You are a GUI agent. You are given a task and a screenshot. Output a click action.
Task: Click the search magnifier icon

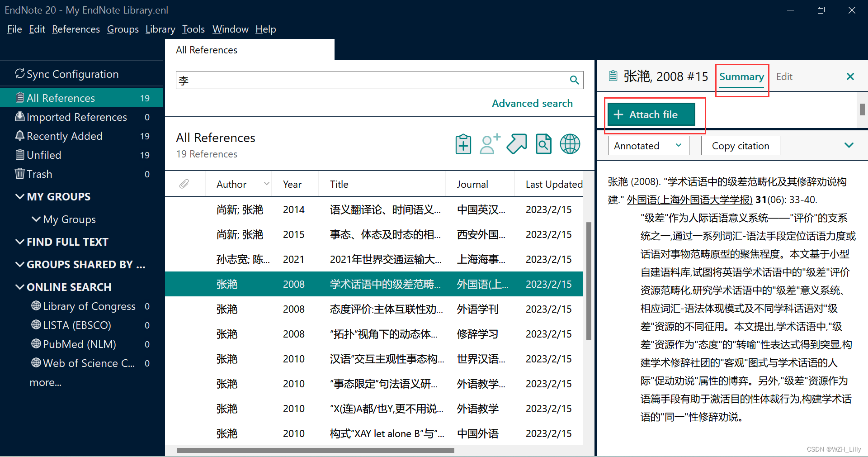click(574, 80)
